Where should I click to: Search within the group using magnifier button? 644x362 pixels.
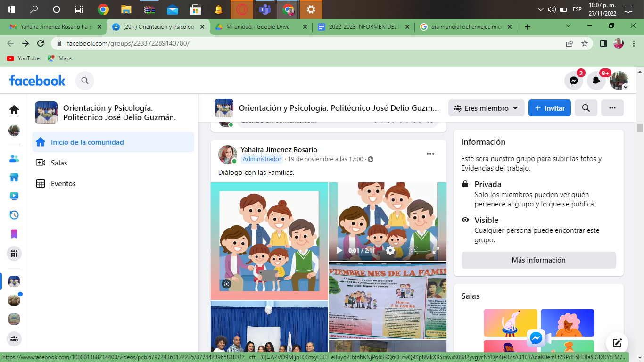[586, 108]
